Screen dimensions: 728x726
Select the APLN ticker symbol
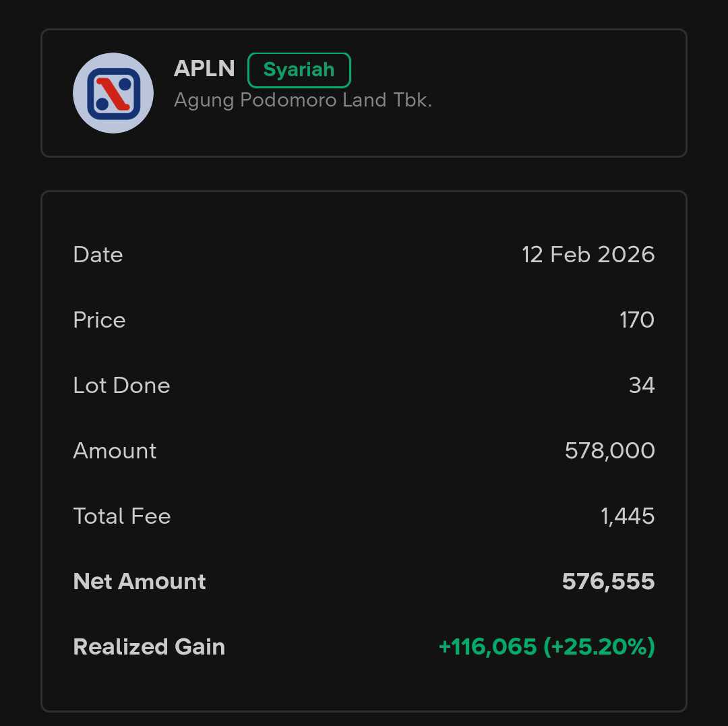(x=204, y=69)
